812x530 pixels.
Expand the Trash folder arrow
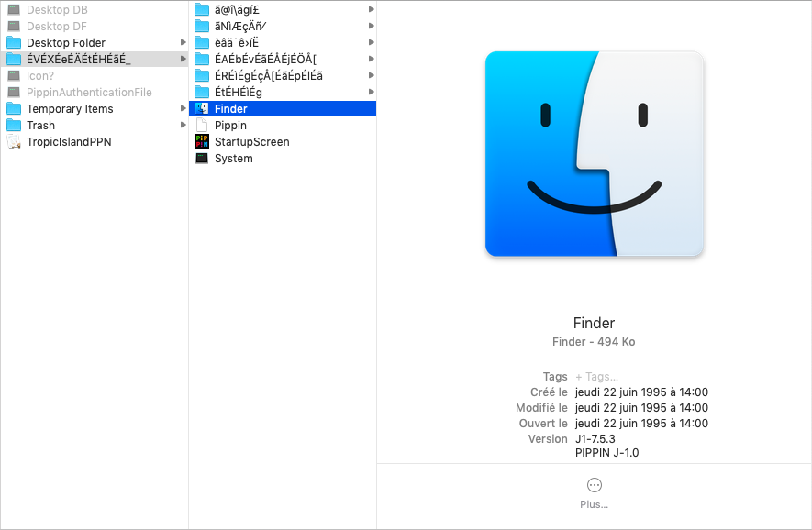point(183,126)
